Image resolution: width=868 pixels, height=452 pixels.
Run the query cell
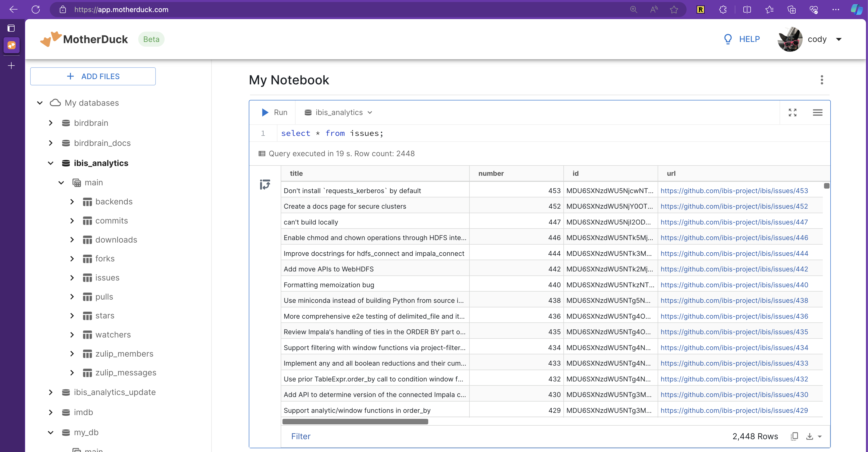coord(274,112)
